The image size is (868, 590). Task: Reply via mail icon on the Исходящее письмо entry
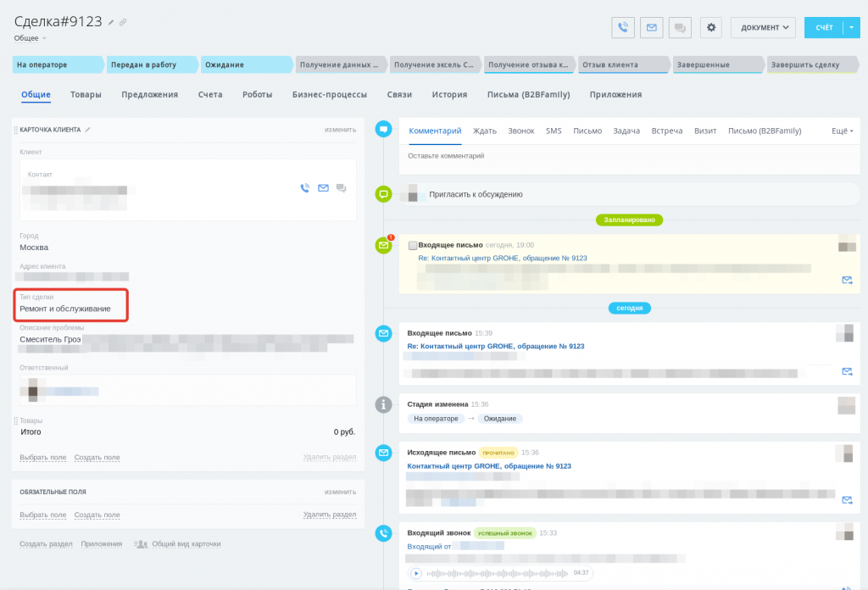[x=847, y=500]
